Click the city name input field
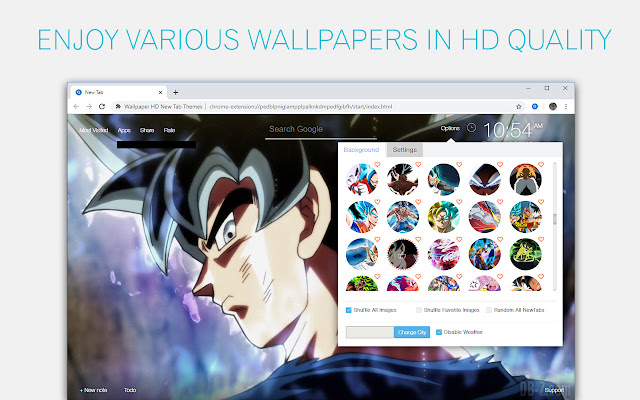Viewport: 640px width, 400px height. click(x=370, y=332)
